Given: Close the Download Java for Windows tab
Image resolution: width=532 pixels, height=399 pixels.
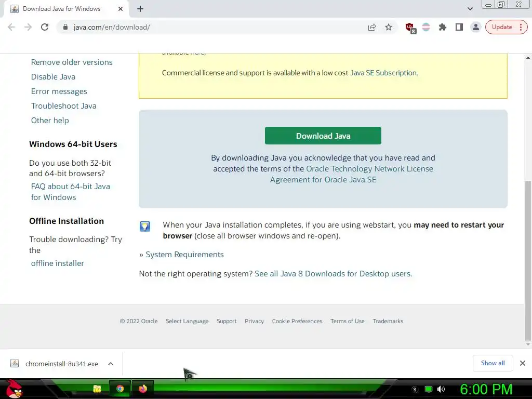Looking at the screenshot, I should pyautogui.click(x=121, y=9).
